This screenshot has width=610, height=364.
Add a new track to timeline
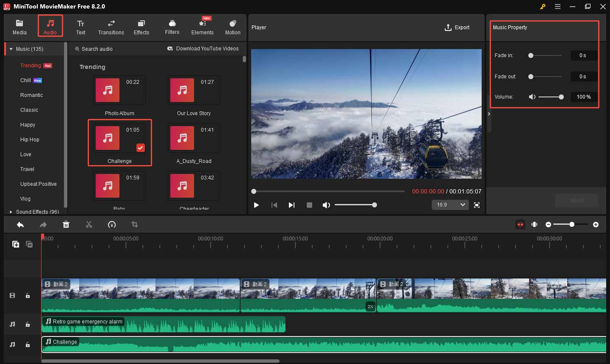[16, 244]
